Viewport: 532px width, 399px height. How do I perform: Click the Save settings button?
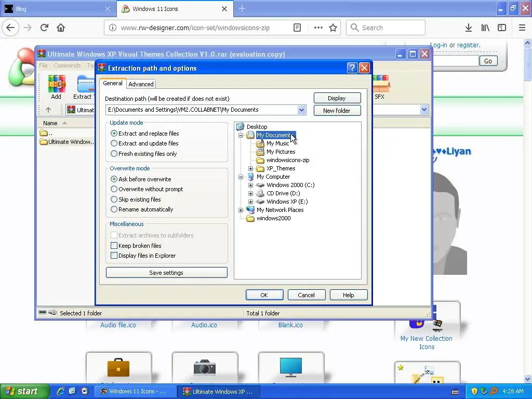[x=166, y=272]
